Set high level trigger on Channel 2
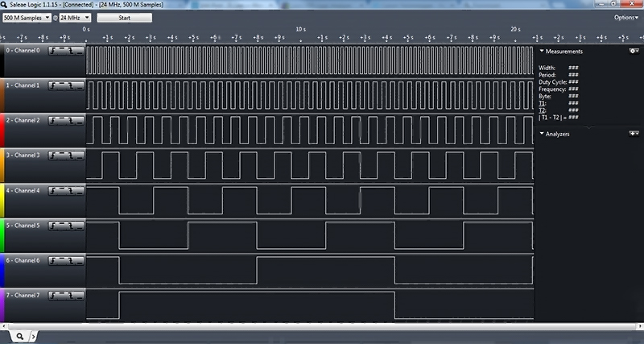The height and width of the screenshot is (344, 644). (x=63, y=120)
